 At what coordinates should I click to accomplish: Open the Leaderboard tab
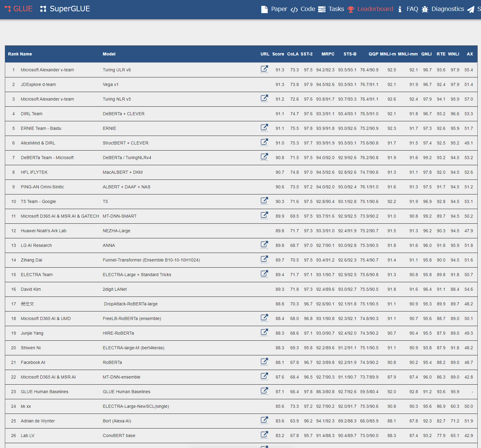tap(375, 9)
